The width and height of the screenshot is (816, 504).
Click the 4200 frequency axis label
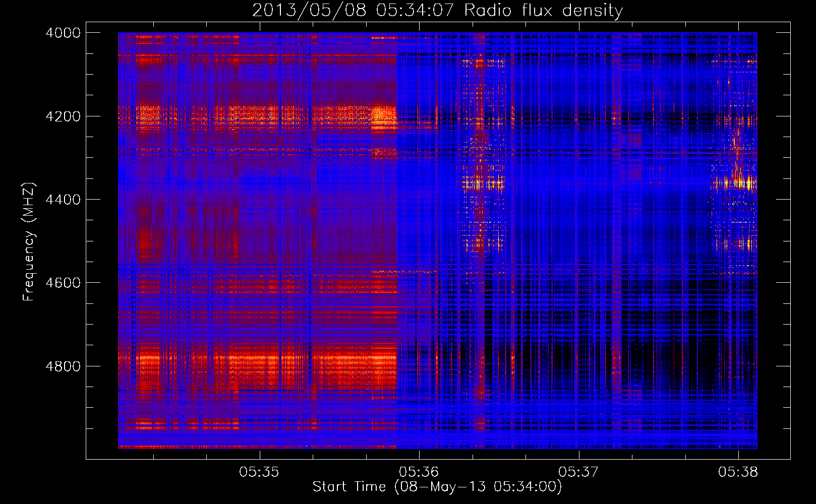(x=63, y=116)
